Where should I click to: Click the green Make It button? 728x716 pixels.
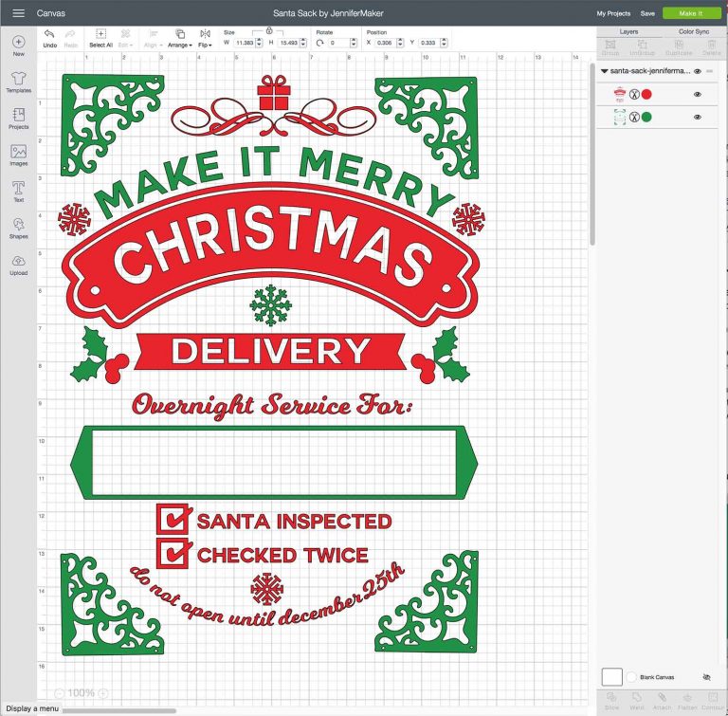691,13
